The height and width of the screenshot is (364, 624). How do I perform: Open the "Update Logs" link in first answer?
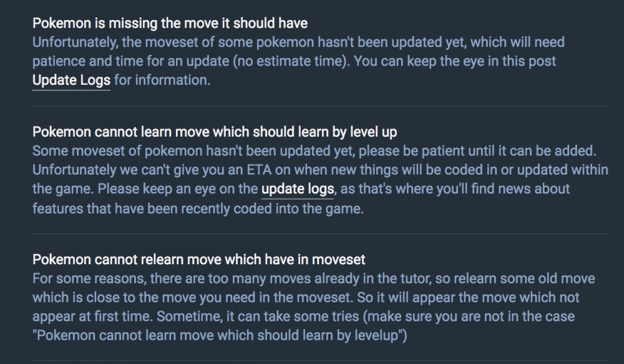tap(71, 80)
